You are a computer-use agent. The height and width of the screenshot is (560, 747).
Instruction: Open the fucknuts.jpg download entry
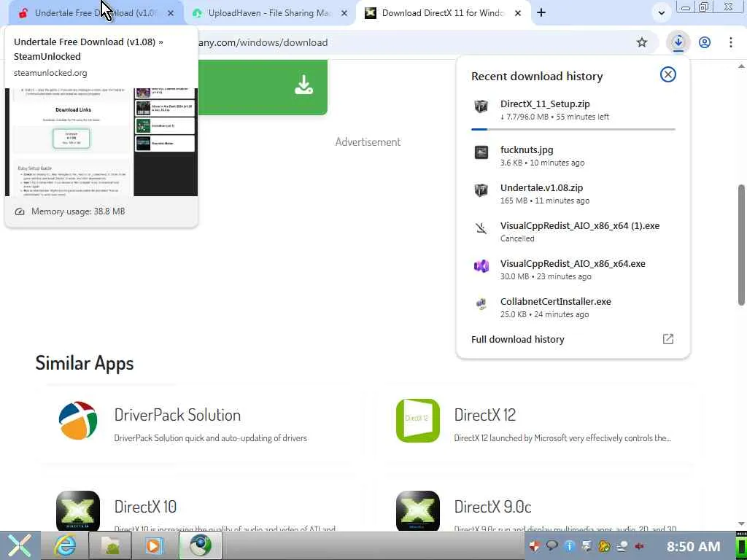coord(573,156)
